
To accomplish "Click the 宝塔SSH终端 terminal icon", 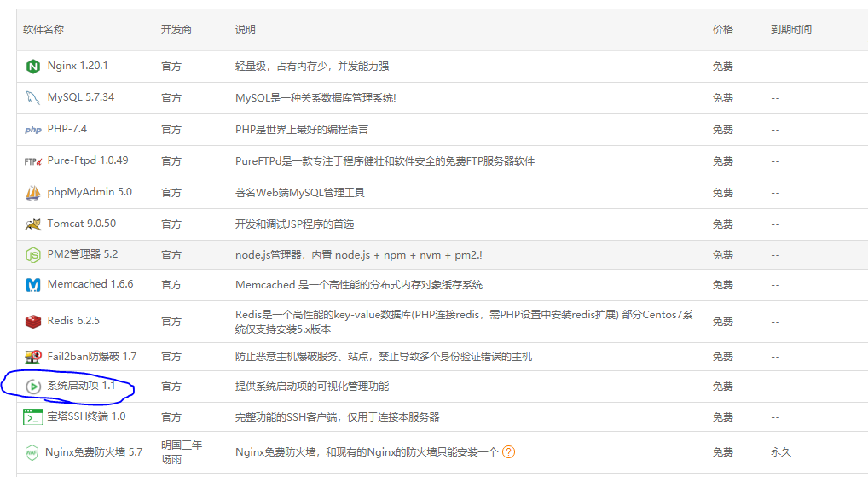I will [x=33, y=416].
